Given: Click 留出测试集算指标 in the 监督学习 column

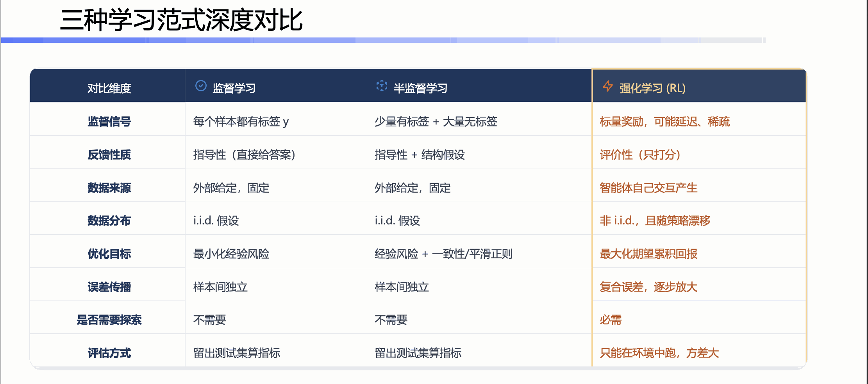Looking at the screenshot, I should pyautogui.click(x=237, y=353).
